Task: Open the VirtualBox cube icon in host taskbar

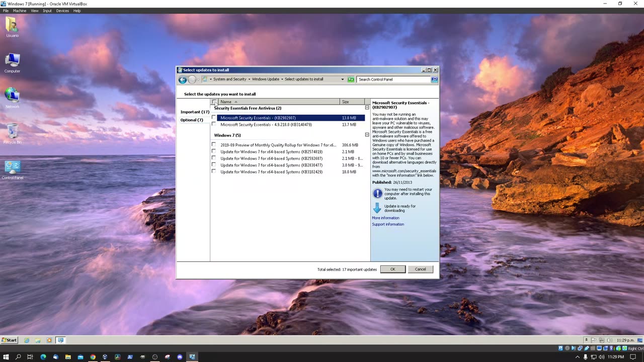Action: click(x=105, y=357)
